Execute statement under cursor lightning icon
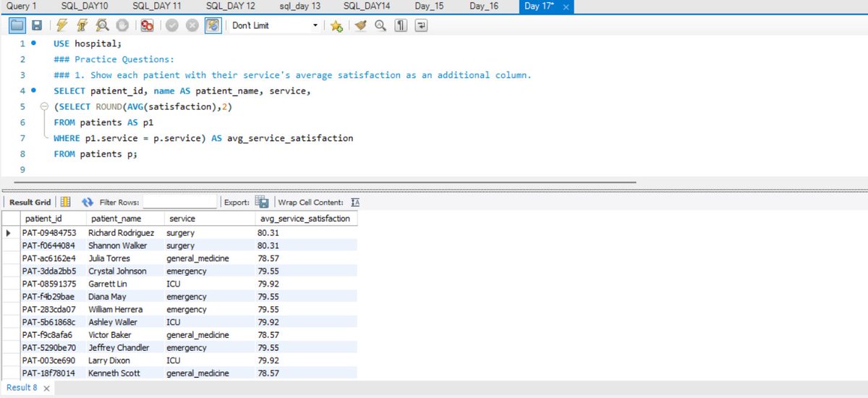The image size is (868, 398). 82,25
